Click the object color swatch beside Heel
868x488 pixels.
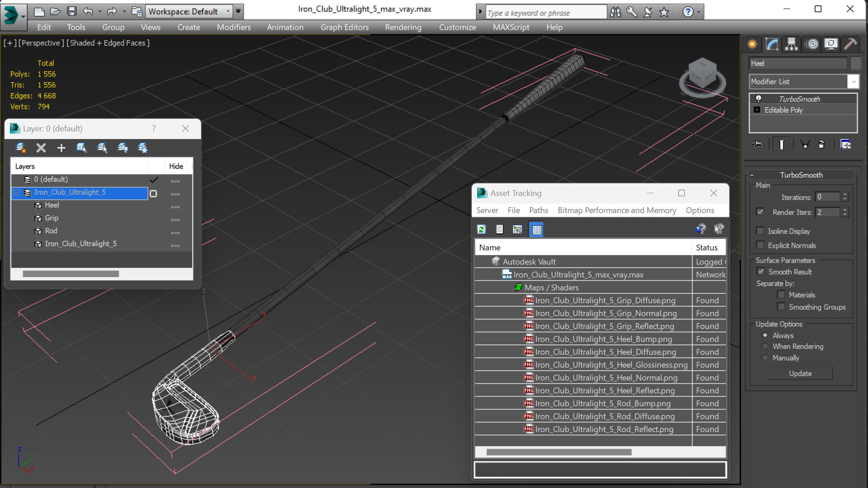pos(855,63)
